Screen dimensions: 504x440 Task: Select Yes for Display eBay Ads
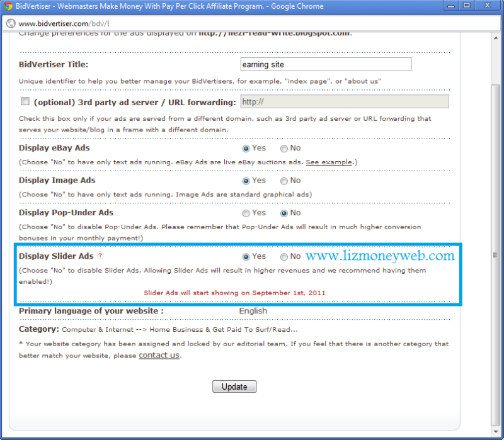click(246, 149)
